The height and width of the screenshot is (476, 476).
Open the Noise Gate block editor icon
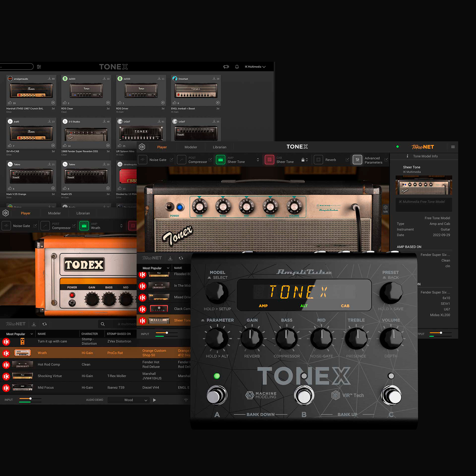[x=172, y=160]
